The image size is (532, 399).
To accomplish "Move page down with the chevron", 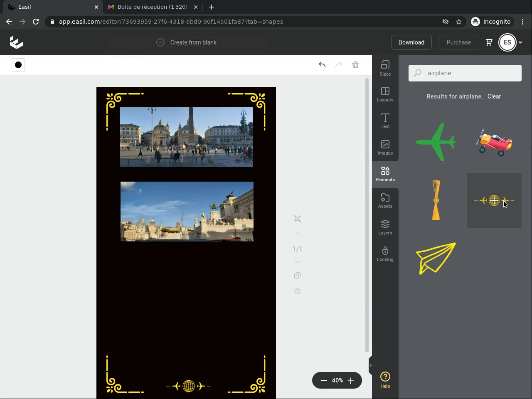I will tap(298, 262).
